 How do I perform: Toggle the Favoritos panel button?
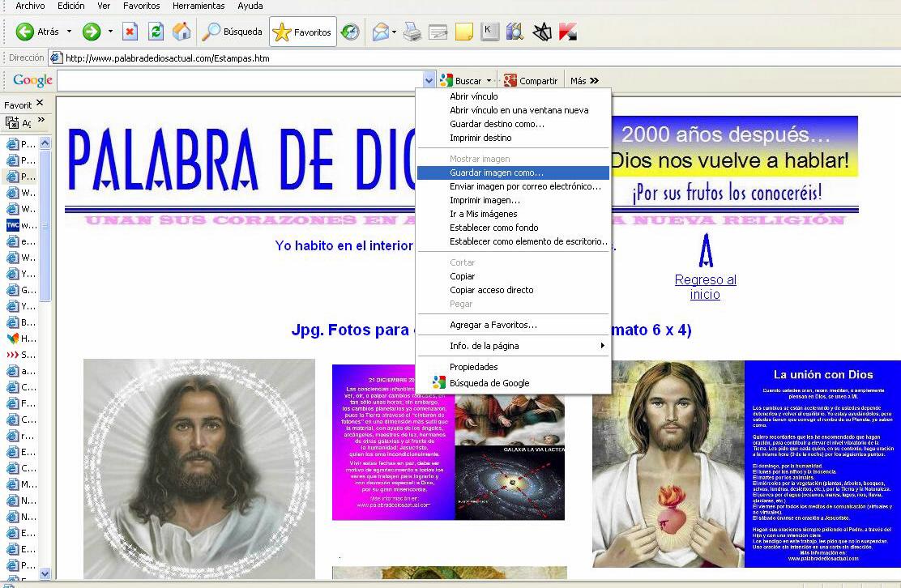point(302,32)
